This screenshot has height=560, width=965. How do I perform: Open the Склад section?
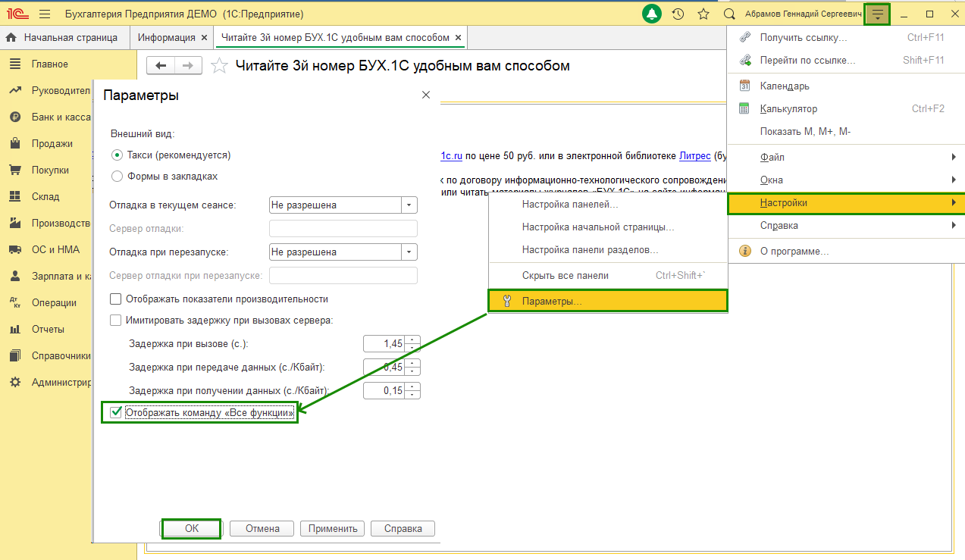tap(45, 197)
